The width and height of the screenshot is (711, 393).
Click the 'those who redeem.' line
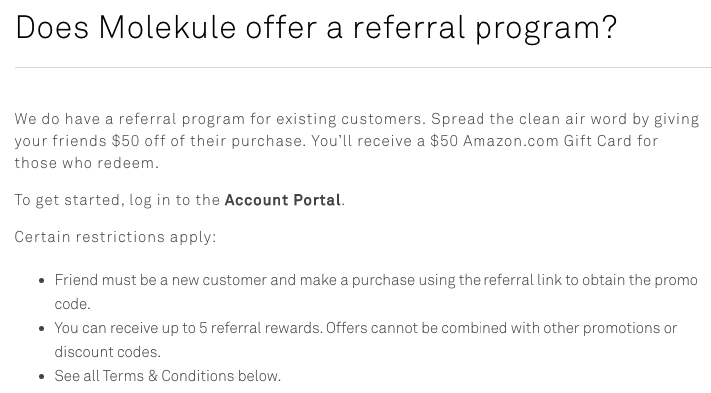pos(87,163)
